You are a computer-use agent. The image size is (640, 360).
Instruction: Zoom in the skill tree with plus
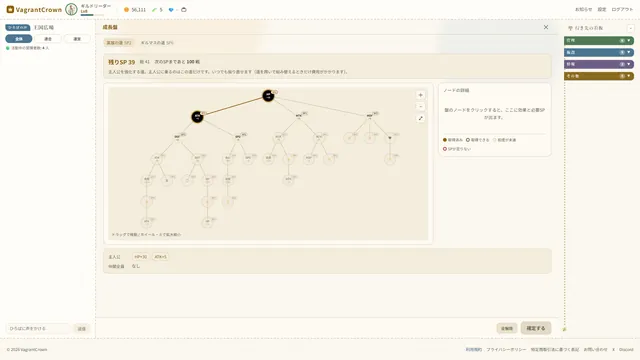pyautogui.click(x=420, y=95)
